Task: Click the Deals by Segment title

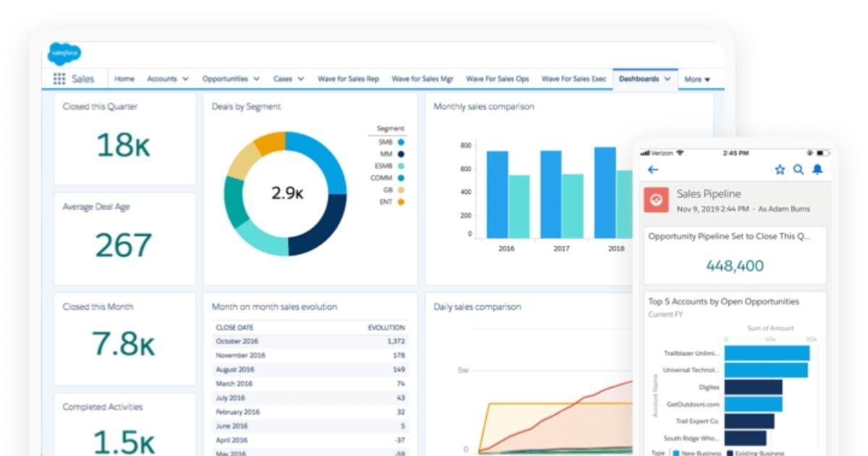Action: pos(246,106)
